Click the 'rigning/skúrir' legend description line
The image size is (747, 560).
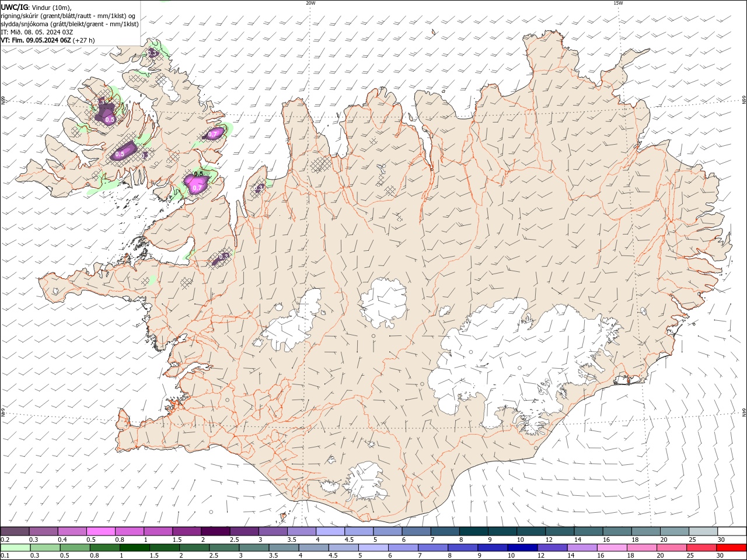68,16
